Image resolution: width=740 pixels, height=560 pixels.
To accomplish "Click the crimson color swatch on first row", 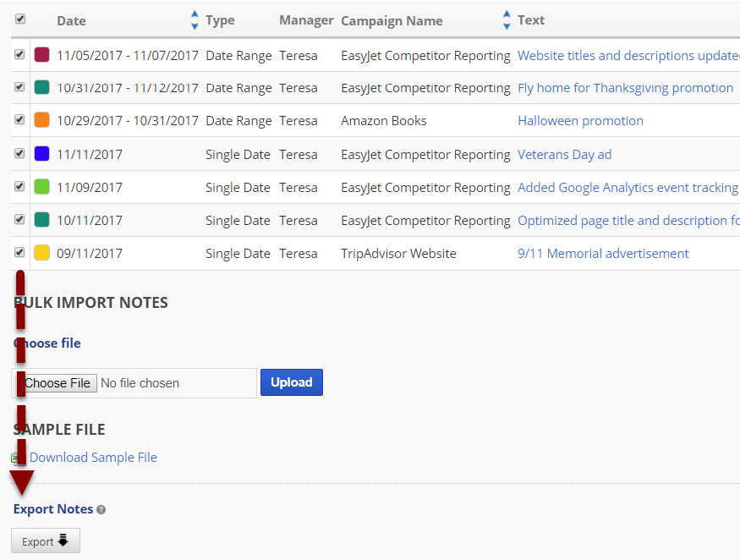I will pos(41,55).
